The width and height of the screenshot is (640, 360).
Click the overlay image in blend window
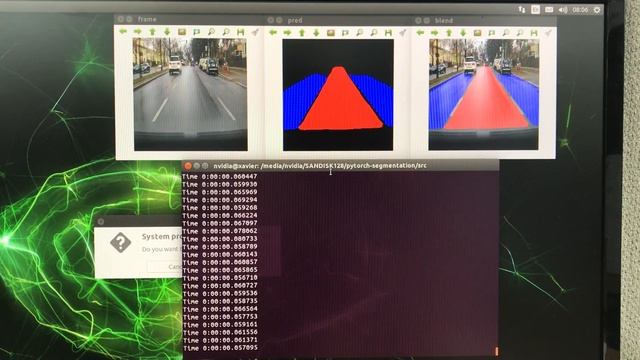click(x=483, y=95)
